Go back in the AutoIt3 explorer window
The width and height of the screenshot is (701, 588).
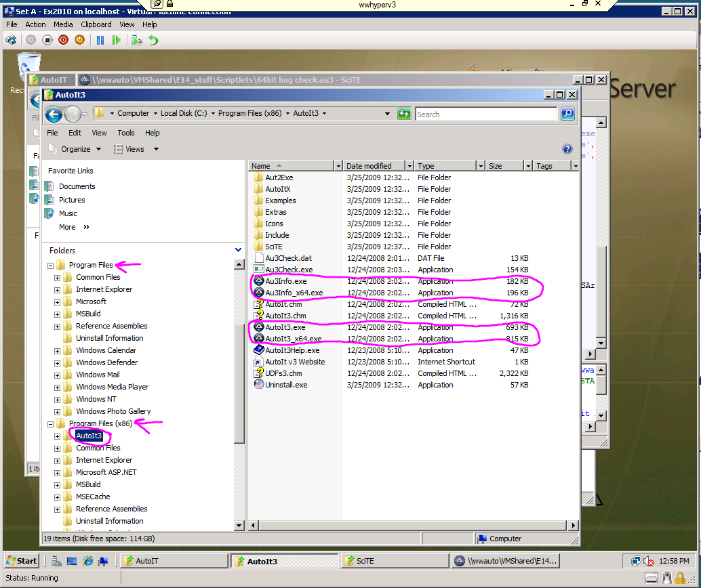click(x=54, y=114)
